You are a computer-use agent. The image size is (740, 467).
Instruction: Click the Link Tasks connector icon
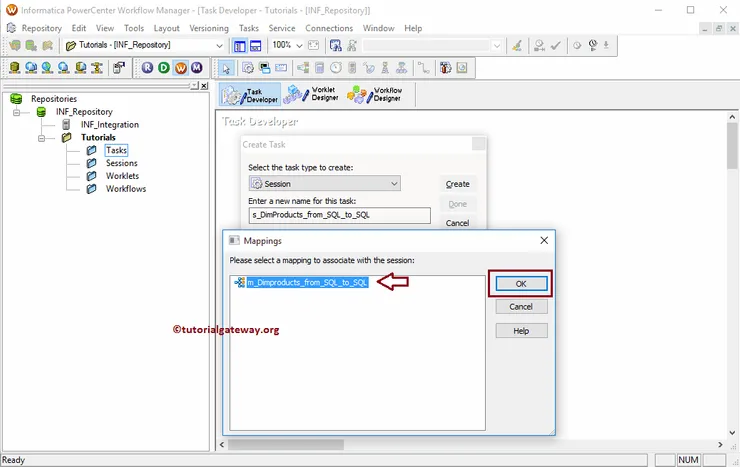coord(424,68)
